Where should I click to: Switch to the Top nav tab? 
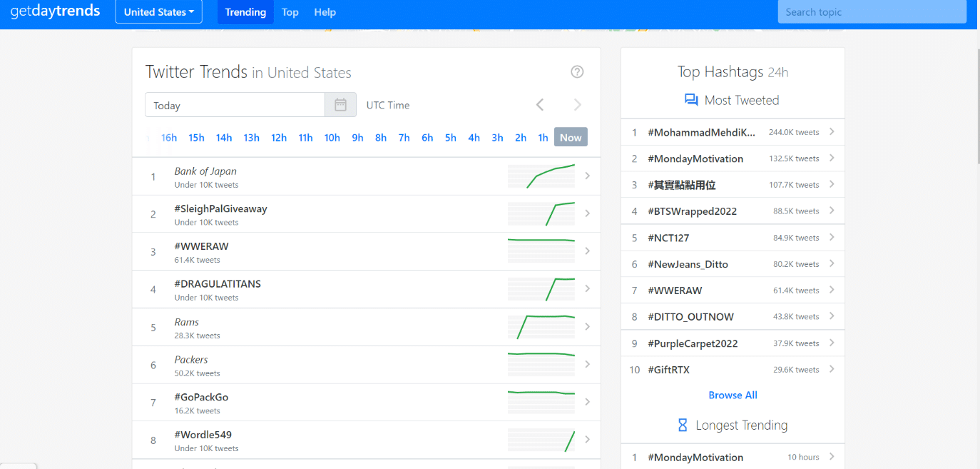pyautogui.click(x=290, y=12)
